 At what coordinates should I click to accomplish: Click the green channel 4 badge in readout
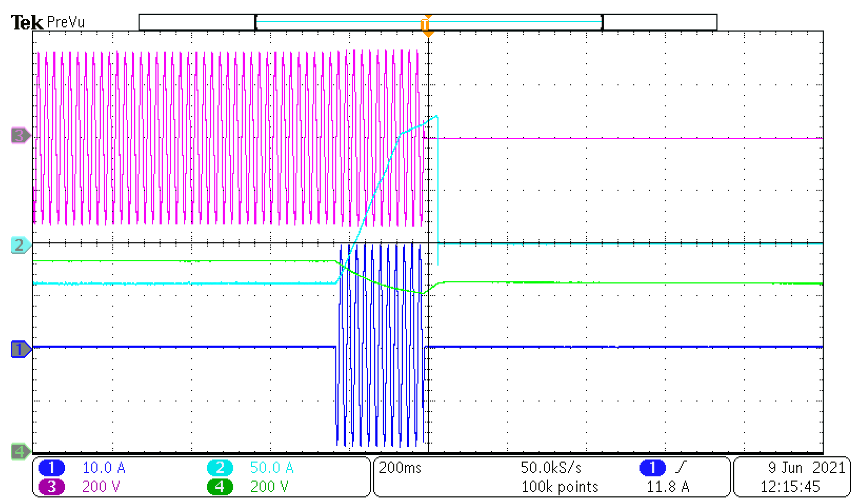pyautogui.click(x=220, y=487)
